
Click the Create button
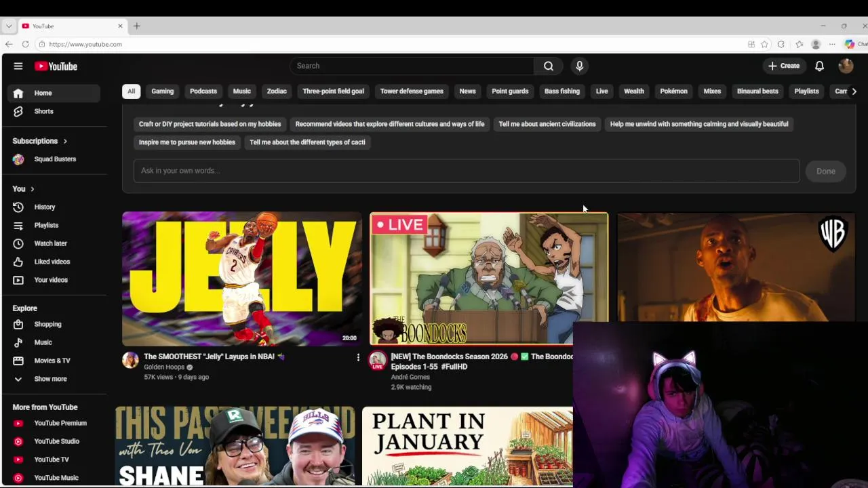point(784,66)
